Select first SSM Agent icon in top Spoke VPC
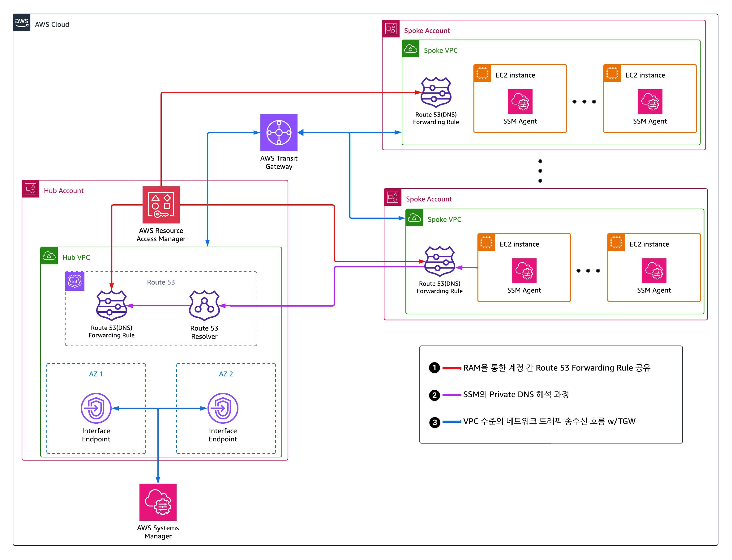Viewport: 732px width, 560px height. tap(520, 102)
